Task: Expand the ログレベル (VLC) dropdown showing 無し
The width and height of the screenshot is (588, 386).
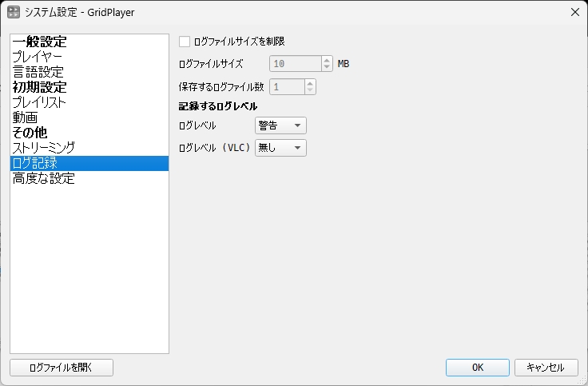Action: point(280,148)
